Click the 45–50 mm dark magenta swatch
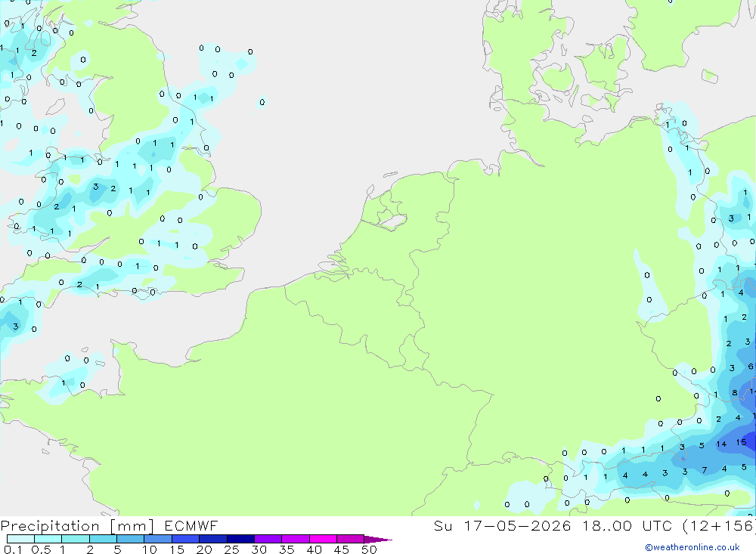 (351, 539)
